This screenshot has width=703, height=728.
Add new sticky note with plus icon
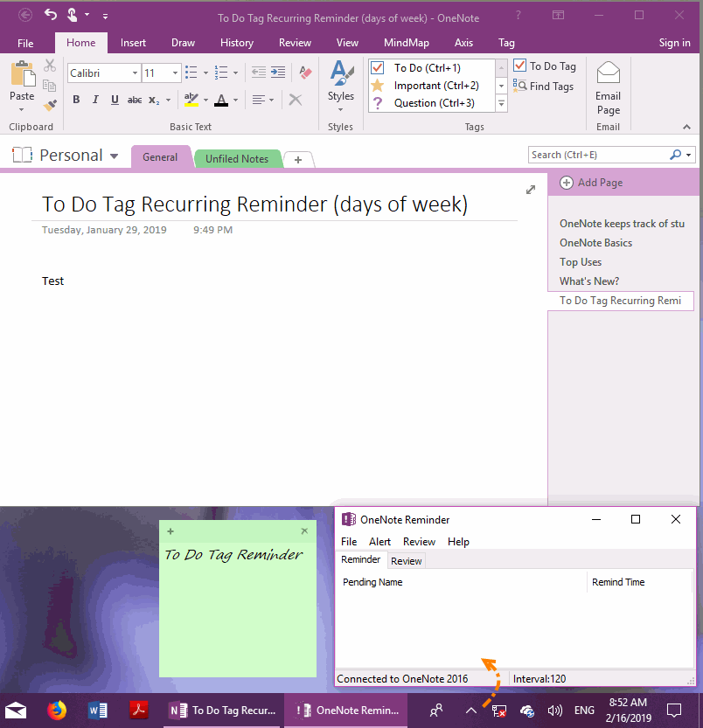(170, 531)
